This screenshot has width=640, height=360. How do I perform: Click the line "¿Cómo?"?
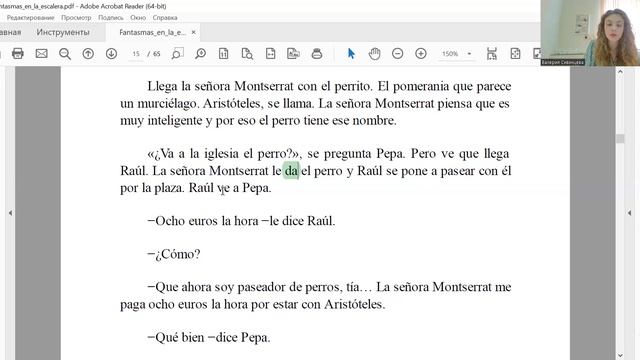(174, 254)
